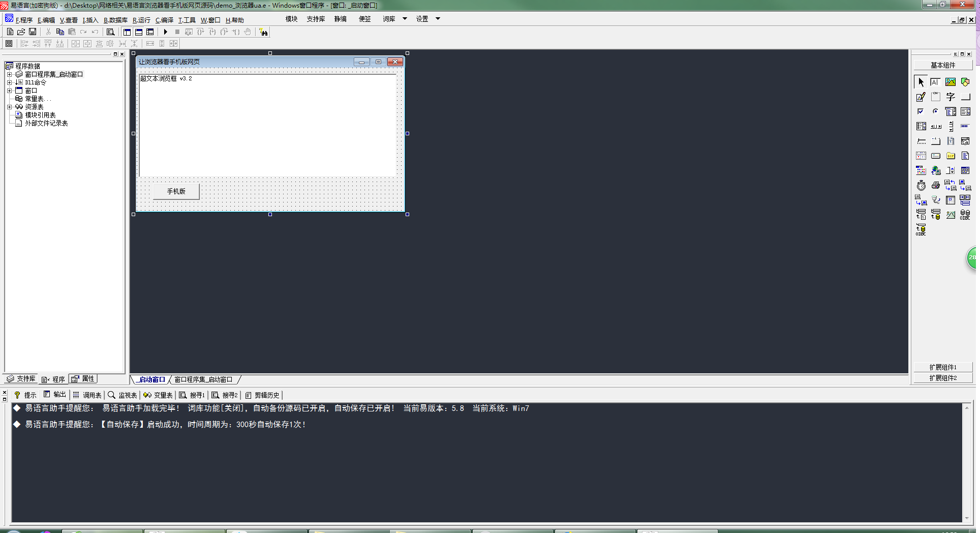Select the Edit box component icon

[x=935, y=82]
